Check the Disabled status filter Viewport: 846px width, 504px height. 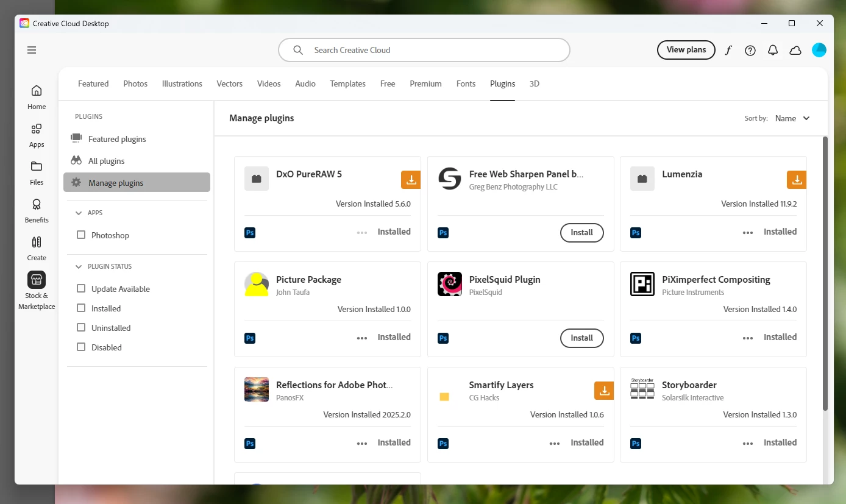(81, 347)
